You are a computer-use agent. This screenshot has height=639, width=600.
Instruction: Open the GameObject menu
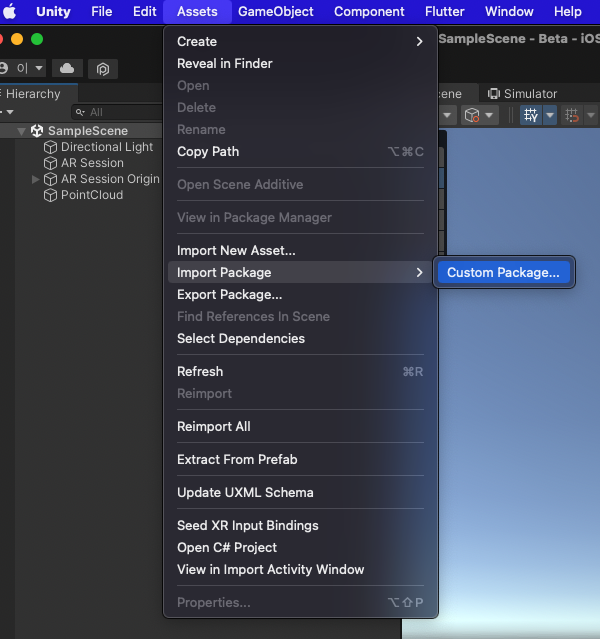pyautogui.click(x=276, y=11)
